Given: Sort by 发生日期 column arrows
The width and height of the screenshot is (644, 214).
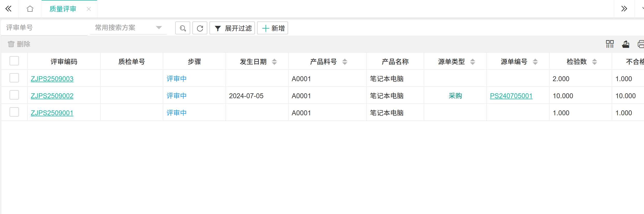Looking at the screenshot, I should tap(274, 62).
